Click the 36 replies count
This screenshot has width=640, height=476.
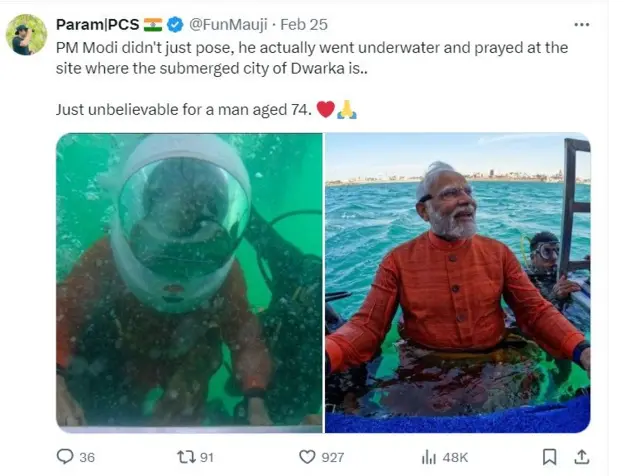click(x=87, y=457)
